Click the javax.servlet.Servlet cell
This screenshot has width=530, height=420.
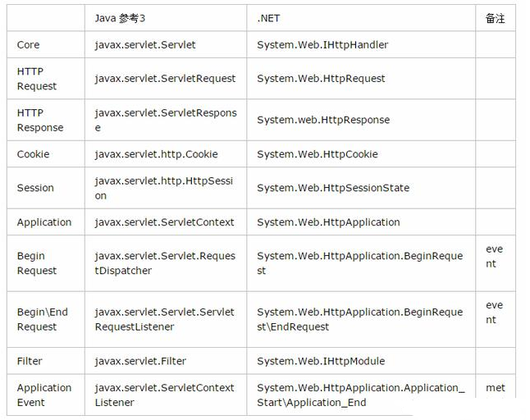(145, 44)
